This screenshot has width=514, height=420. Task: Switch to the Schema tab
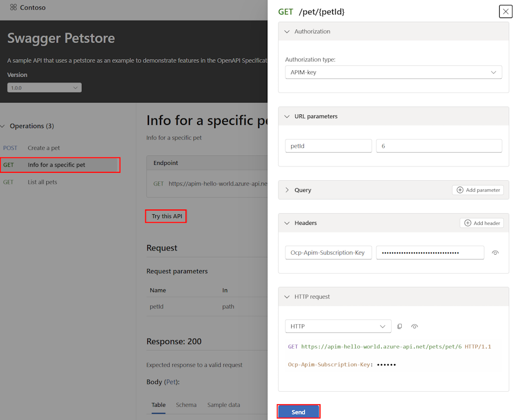(x=186, y=405)
